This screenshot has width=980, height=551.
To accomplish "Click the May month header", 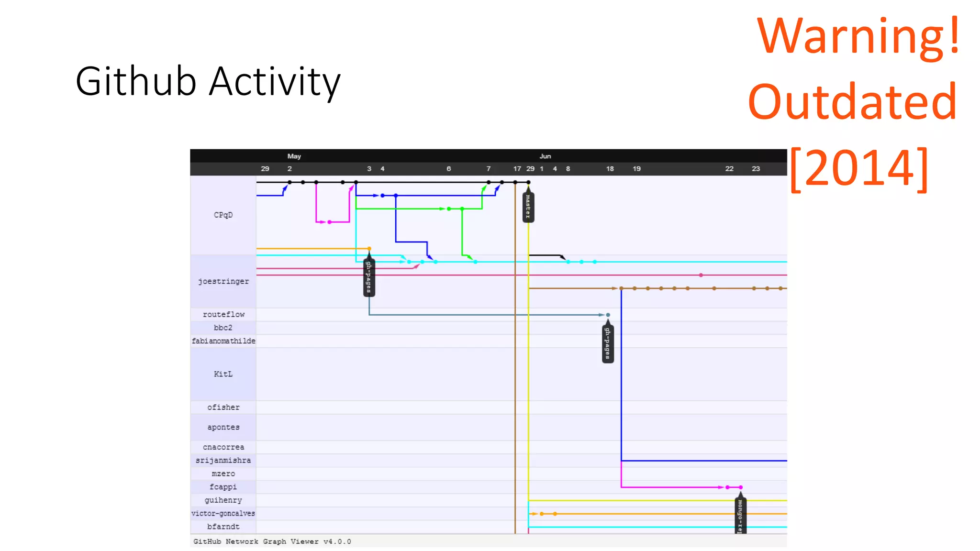I will tap(294, 156).
